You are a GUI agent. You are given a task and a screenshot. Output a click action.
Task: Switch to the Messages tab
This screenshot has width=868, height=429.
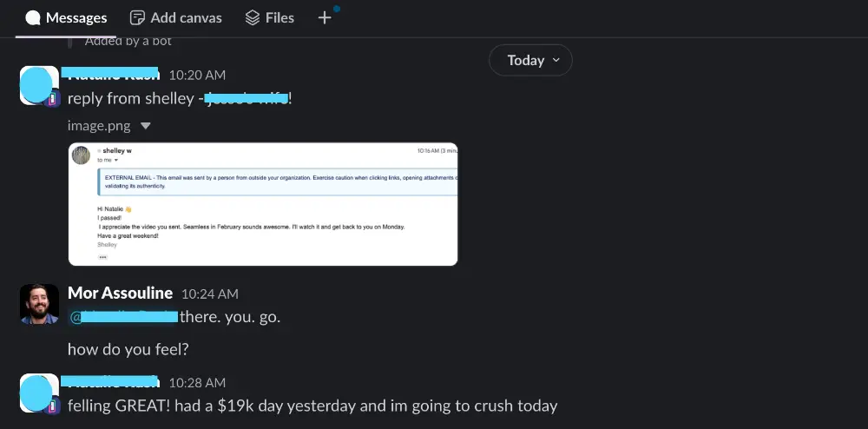[x=66, y=17]
